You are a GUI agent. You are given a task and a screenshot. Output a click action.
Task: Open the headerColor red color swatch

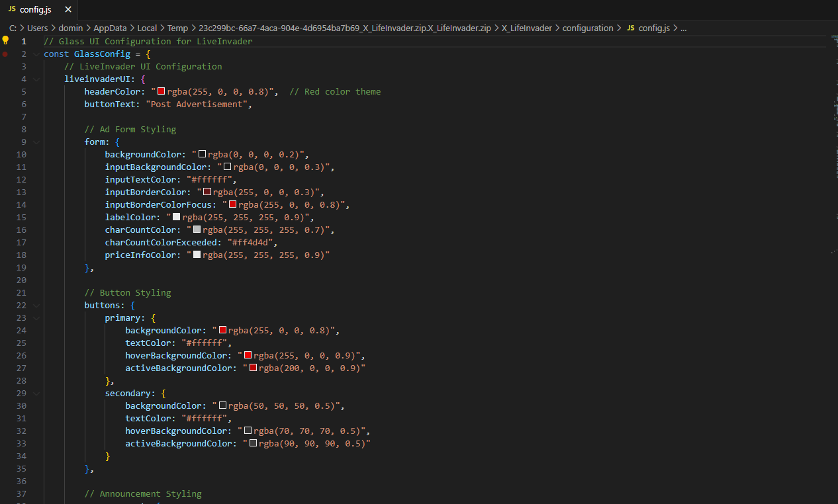[x=161, y=91]
